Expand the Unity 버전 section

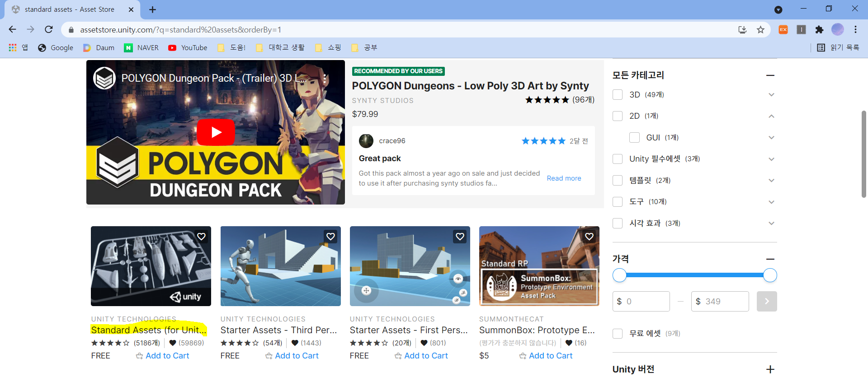pyautogui.click(x=770, y=369)
